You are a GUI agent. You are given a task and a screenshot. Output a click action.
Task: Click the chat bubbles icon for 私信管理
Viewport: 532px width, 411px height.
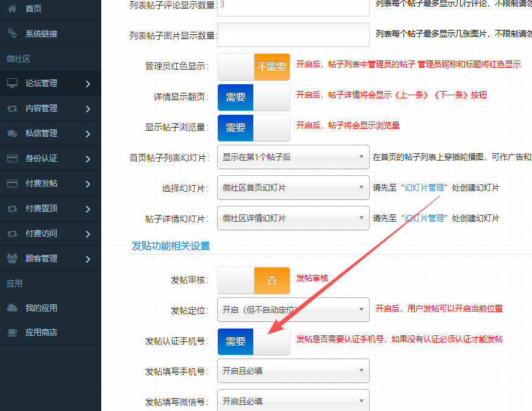click(x=12, y=133)
